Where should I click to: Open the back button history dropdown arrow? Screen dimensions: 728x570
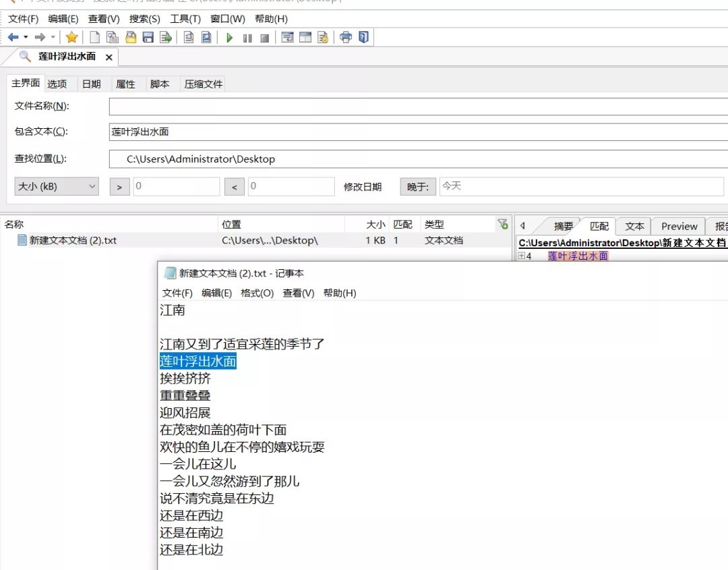(26, 38)
